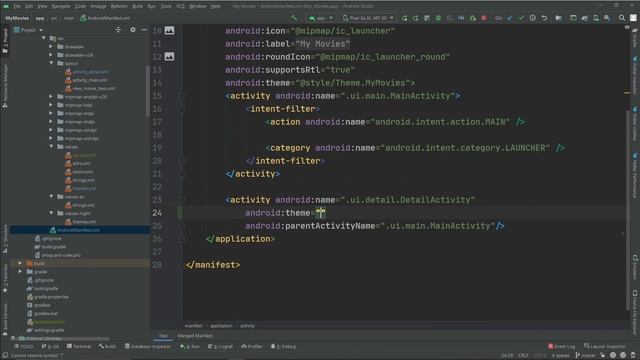Collapse the res folder
This screenshot has height=360, width=640.
[44, 38]
